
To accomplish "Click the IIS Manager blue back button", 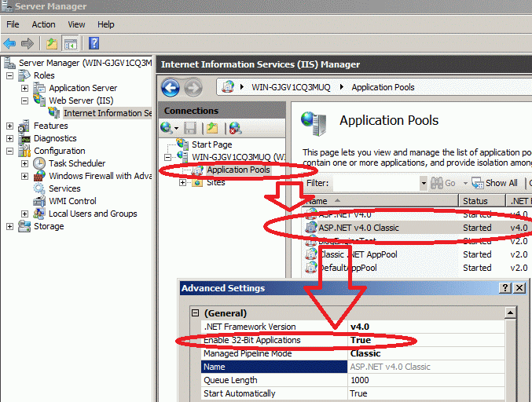I will pos(170,87).
